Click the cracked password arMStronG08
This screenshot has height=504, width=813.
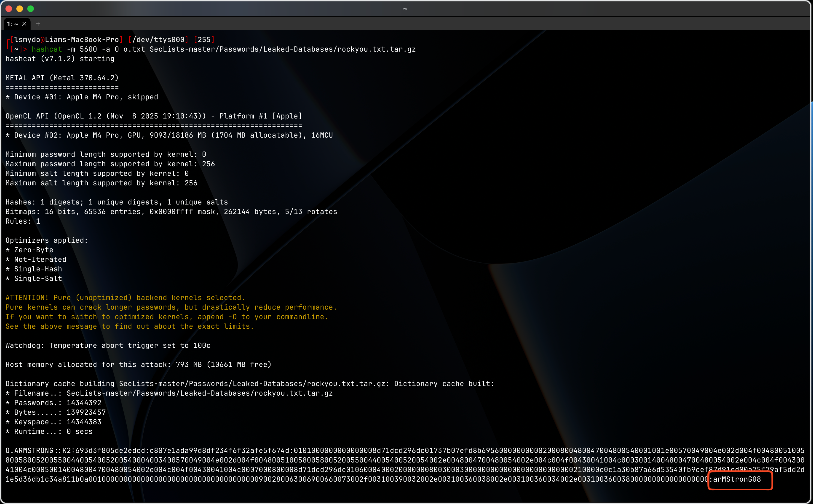tap(737, 479)
